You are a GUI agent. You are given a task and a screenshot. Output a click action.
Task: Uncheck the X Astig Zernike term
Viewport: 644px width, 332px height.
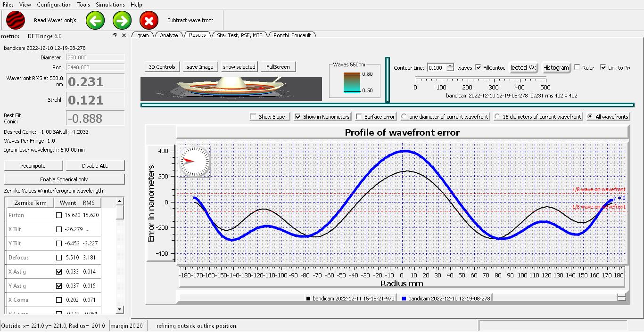click(59, 272)
